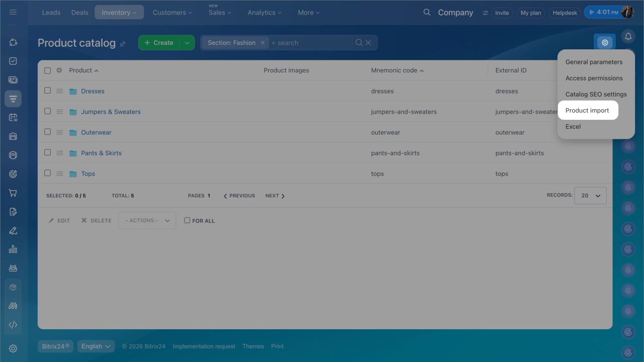Viewport: 644px width, 362px height.
Task: Open the Jumpers & Sweaters folder
Action: point(111,112)
